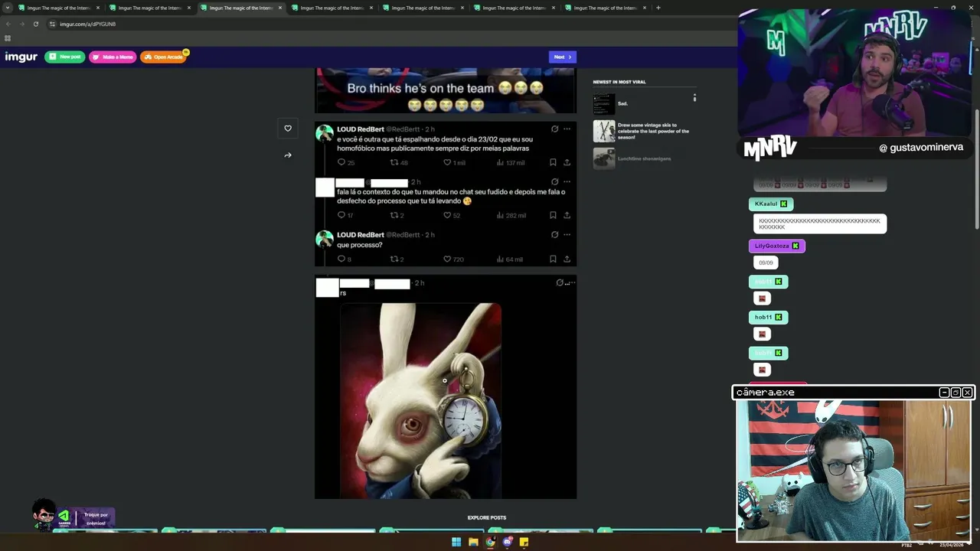The width and height of the screenshot is (980, 551).
Task: Click LilyGoxtoza username in stream chat
Action: 772,246
